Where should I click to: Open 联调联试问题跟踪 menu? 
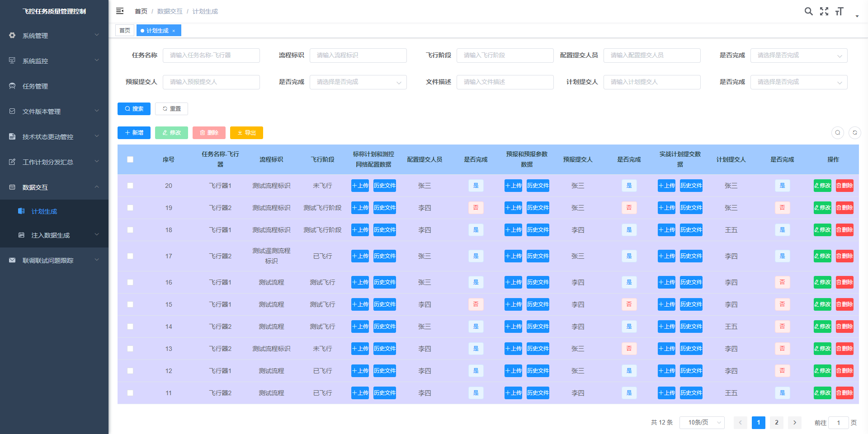tap(54, 261)
